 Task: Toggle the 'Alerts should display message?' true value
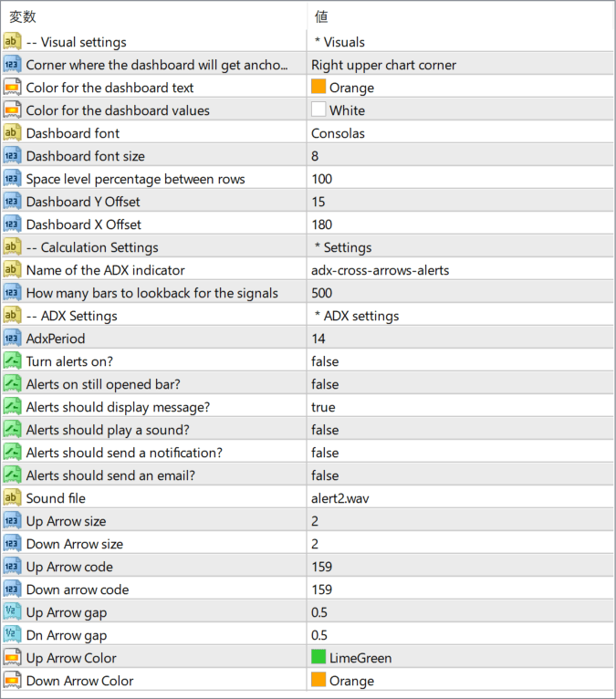click(x=323, y=407)
